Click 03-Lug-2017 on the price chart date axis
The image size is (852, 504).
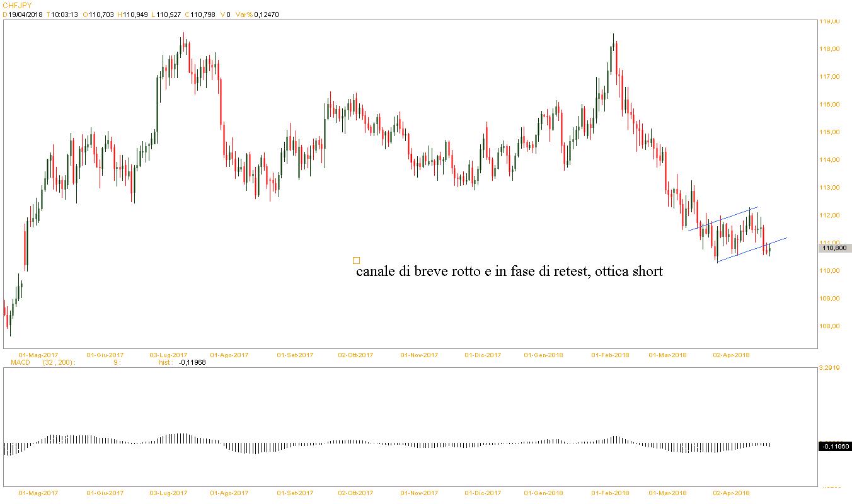pos(168,355)
